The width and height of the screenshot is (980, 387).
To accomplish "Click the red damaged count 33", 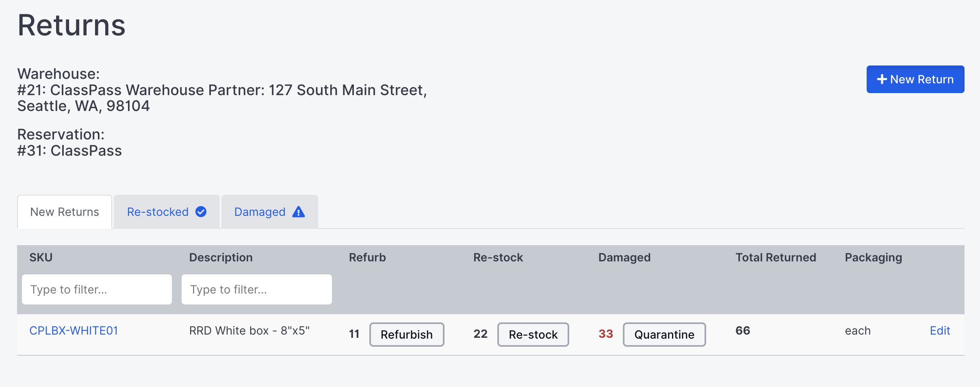I will point(606,334).
